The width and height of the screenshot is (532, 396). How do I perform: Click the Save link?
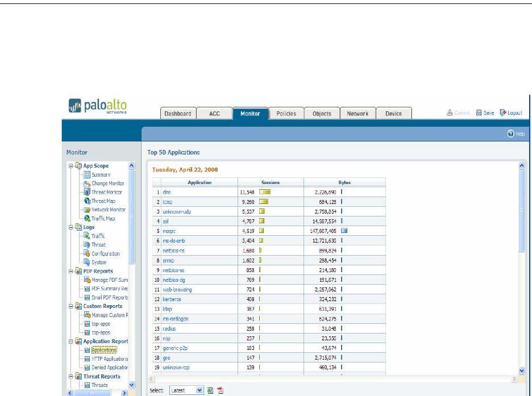[x=485, y=113]
